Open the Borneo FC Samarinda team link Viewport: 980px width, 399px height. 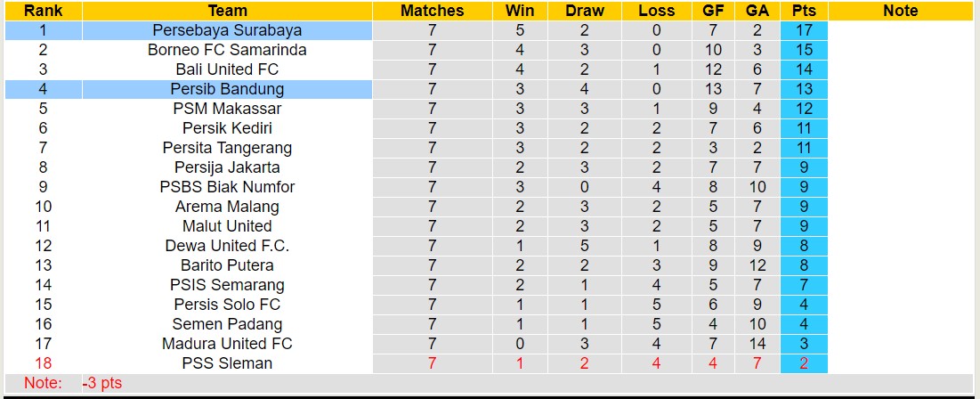pyautogui.click(x=227, y=50)
